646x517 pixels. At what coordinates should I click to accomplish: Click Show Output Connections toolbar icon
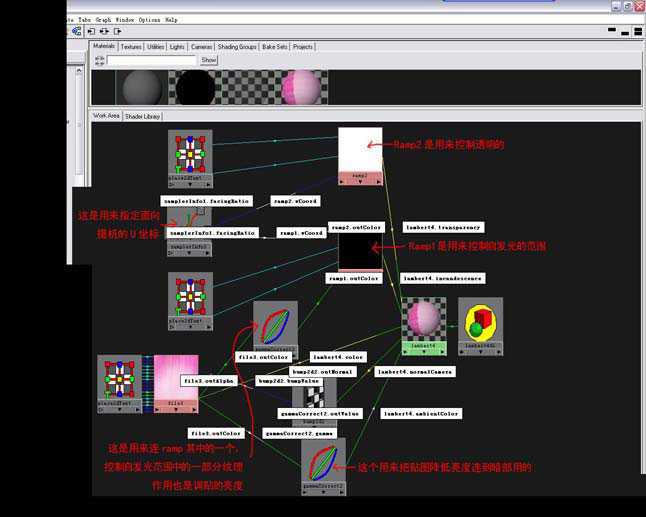118,31
